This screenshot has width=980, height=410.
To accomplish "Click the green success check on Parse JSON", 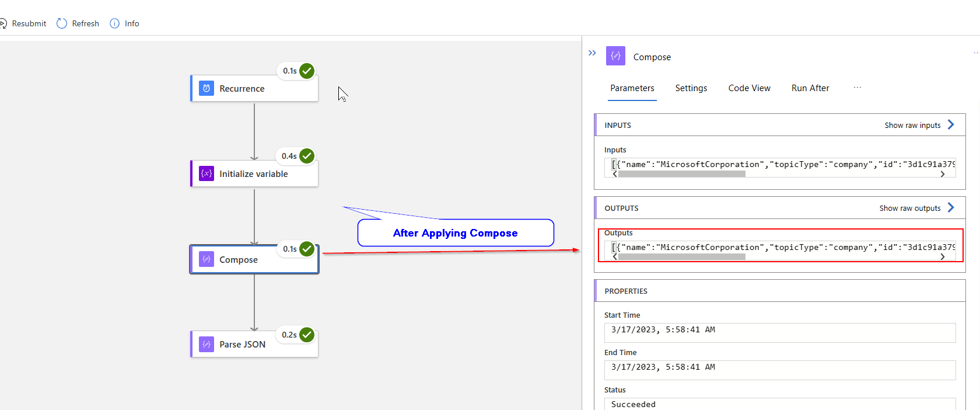I will click(x=307, y=335).
